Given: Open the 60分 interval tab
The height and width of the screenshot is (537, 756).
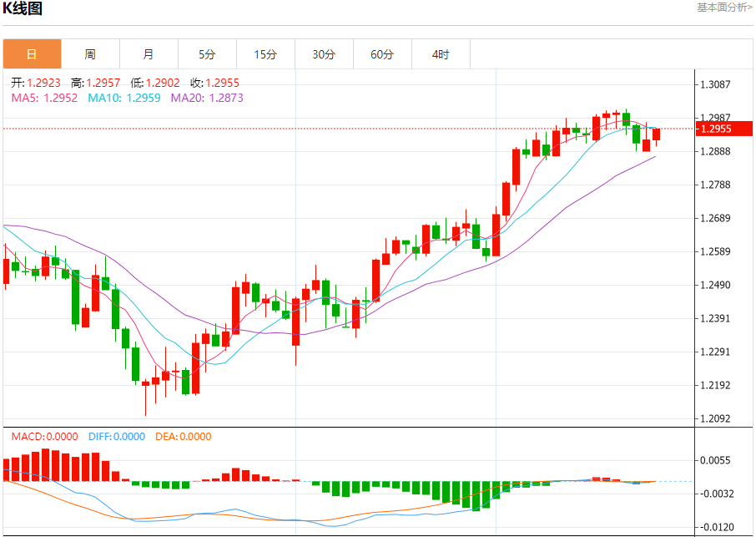Looking at the screenshot, I should coord(382,54).
